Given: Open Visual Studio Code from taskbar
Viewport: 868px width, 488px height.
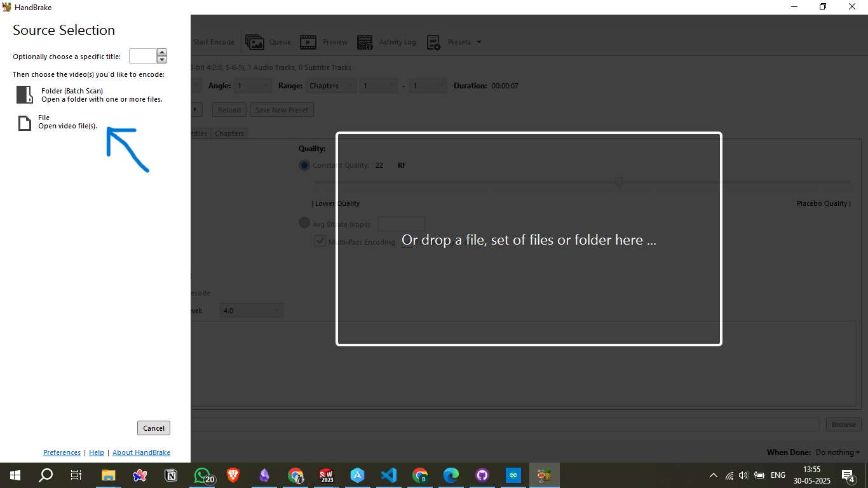Looking at the screenshot, I should (389, 475).
